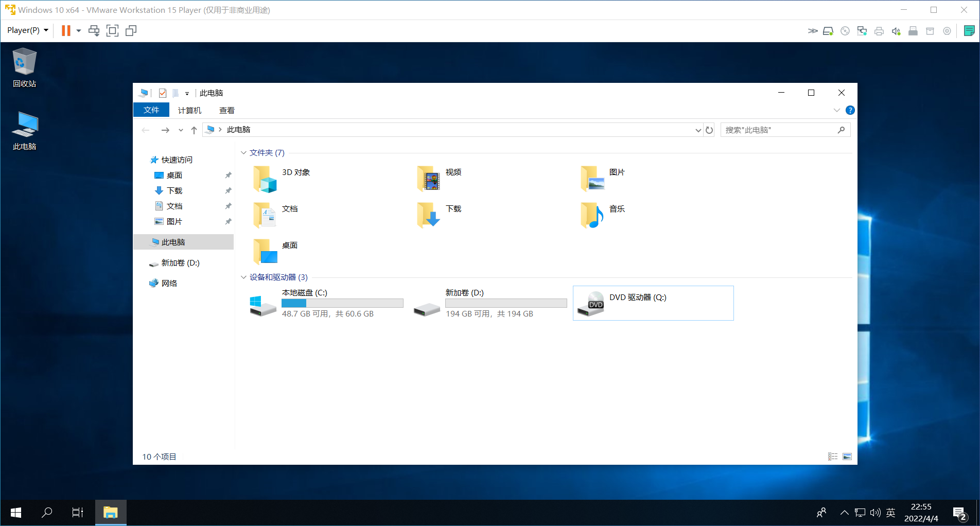Open the Customize Quick Access Toolbar dropdown

(187, 94)
